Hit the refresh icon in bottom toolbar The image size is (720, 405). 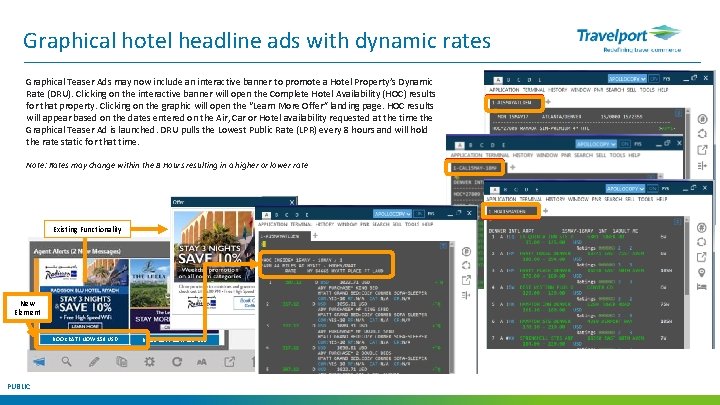pyautogui.click(x=177, y=362)
